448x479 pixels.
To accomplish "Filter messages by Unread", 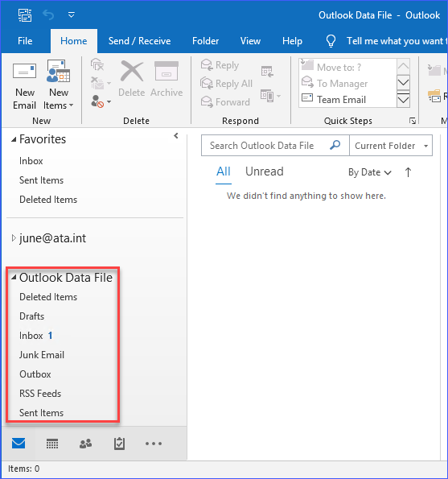I will 265,171.
